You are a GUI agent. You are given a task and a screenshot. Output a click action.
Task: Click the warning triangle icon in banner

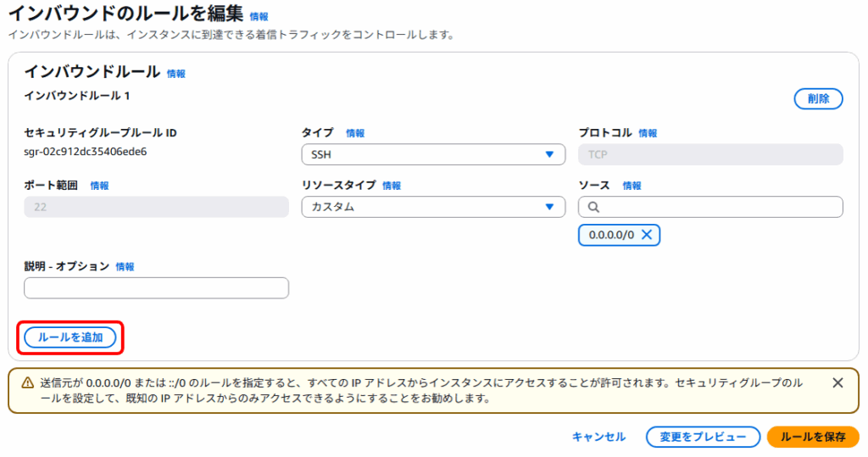tap(27, 383)
